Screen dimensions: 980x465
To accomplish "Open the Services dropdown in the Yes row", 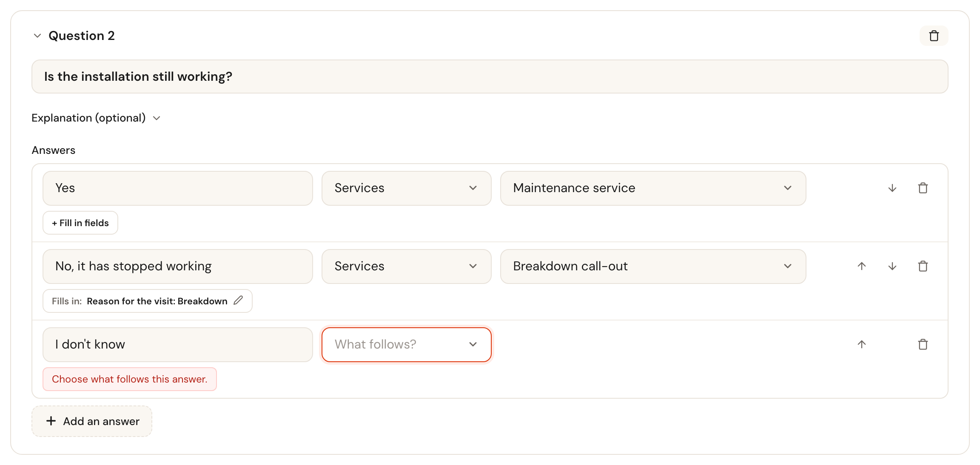I will pos(407,188).
